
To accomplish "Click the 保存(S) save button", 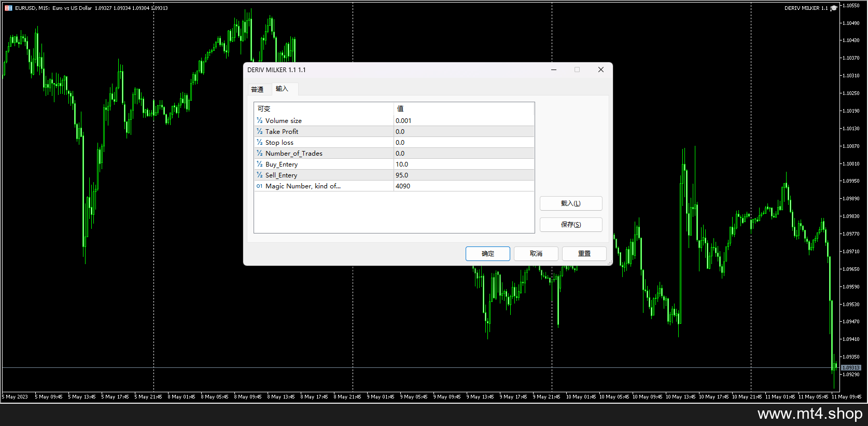I will (x=571, y=225).
